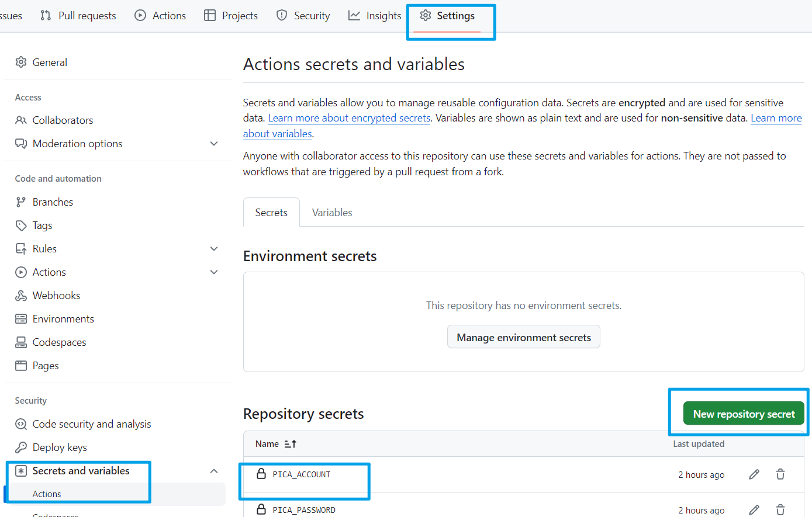The width and height of the screenshot is (812, 517).
Task: Go to the Environments settings page
Action: pos(63,319)
